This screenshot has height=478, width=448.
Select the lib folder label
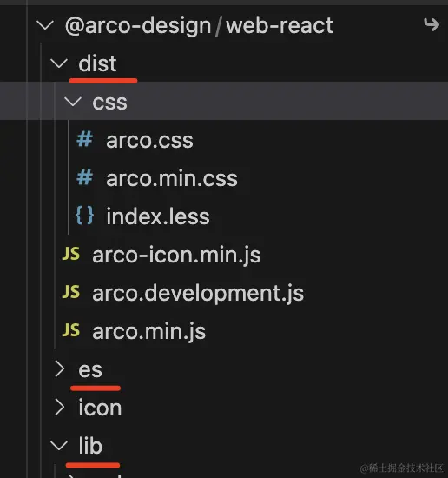click(x=90, y=445)
